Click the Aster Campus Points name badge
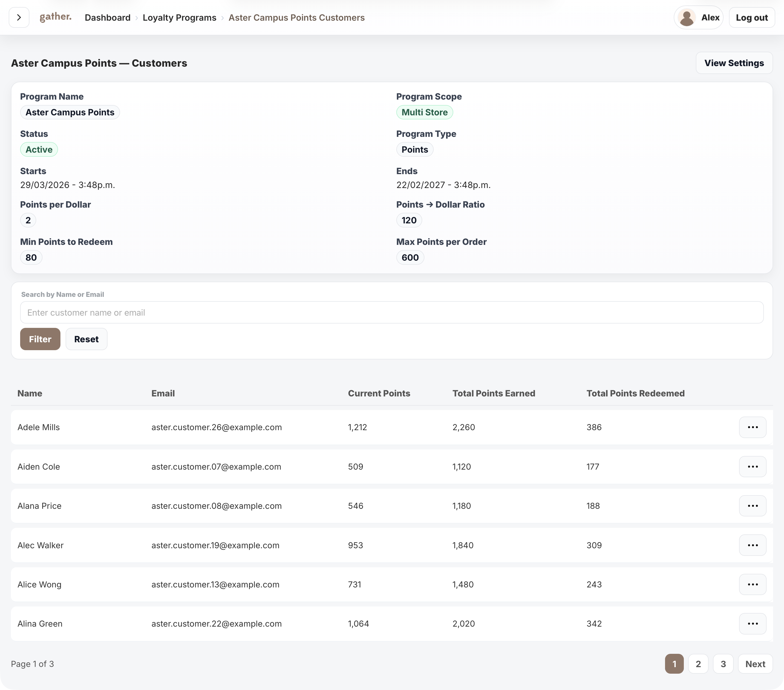The width and height of the screenshot is (784, 690). click(70, 112)
